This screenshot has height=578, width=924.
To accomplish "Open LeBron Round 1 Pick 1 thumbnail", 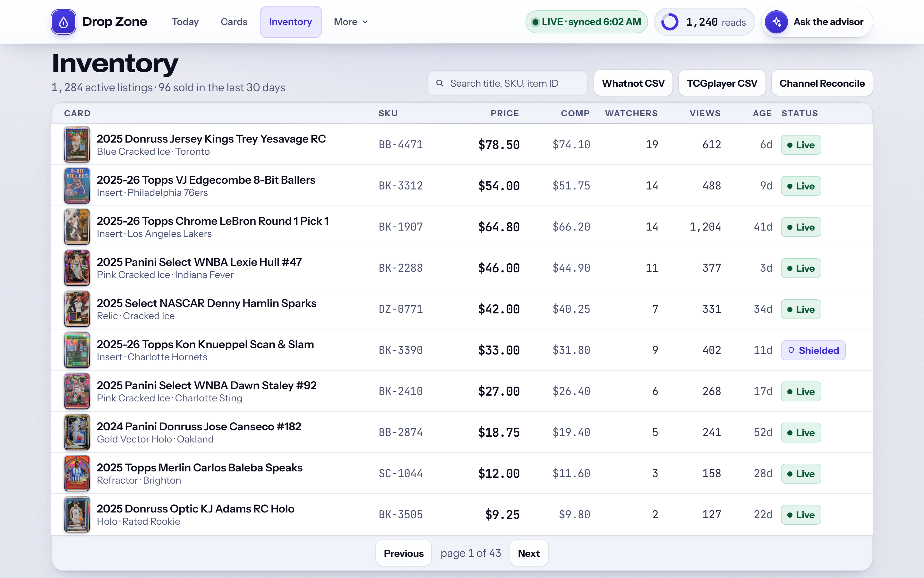I will pyautogui.click(x=77, y=227).
